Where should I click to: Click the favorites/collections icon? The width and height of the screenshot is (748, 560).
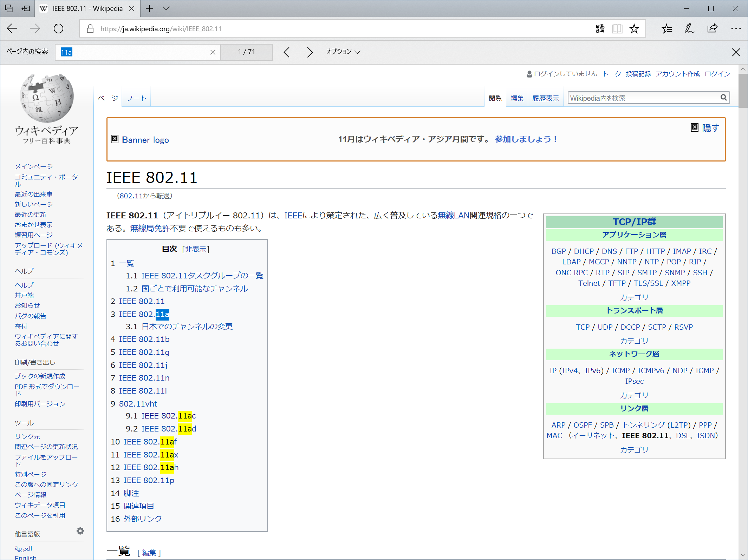tap(665, 28)
